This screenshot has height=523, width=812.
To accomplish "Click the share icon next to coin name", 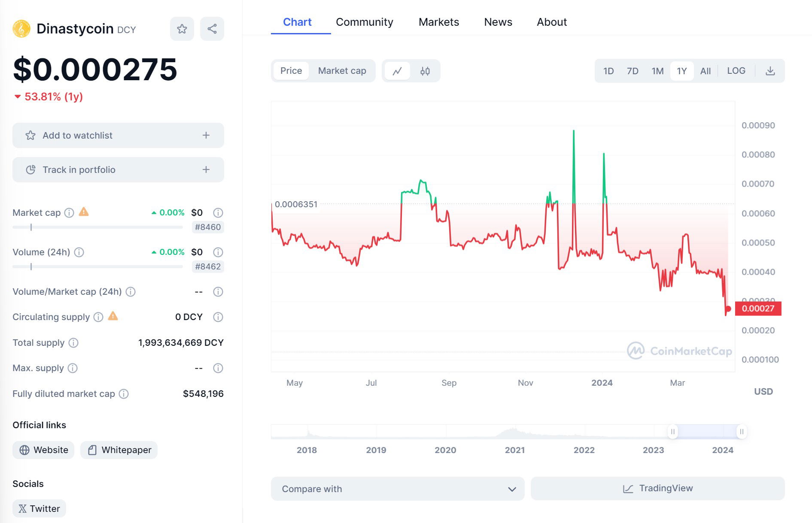I will pos(212,29).
